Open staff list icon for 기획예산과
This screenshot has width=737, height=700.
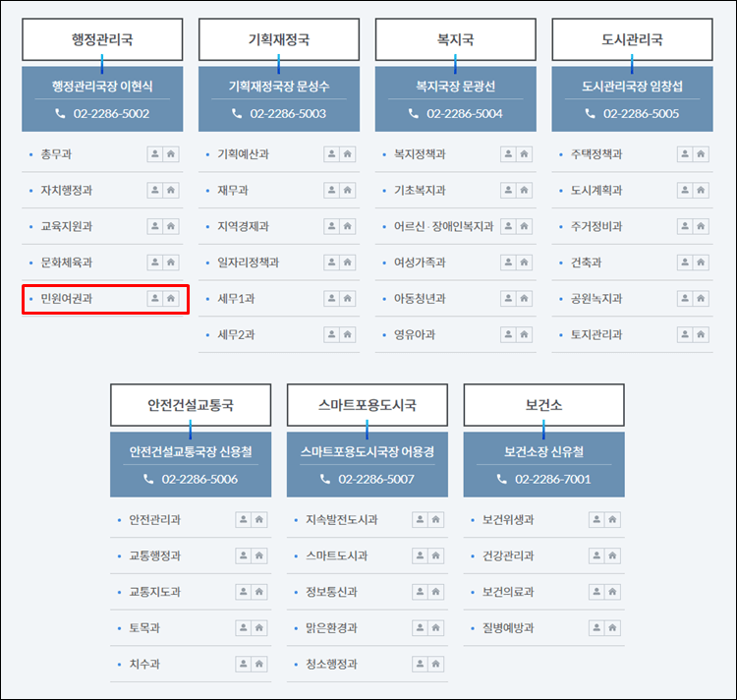pos(331,153)
